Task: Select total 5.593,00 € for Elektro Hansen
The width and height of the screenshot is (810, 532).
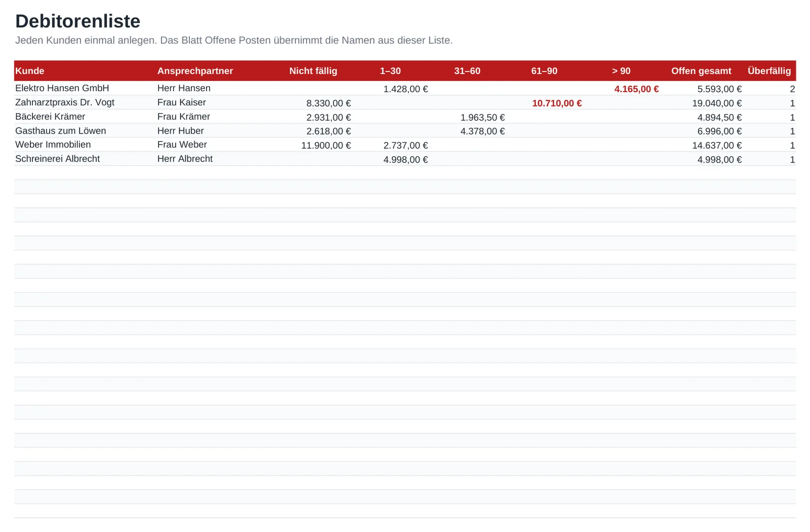Action: [x=719, y=89]
